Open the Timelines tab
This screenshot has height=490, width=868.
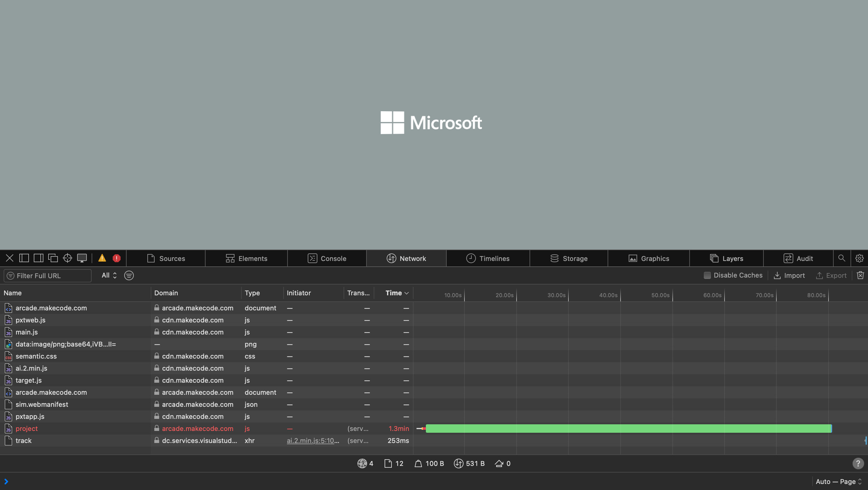pyautogui.click(x=488, y=259)
